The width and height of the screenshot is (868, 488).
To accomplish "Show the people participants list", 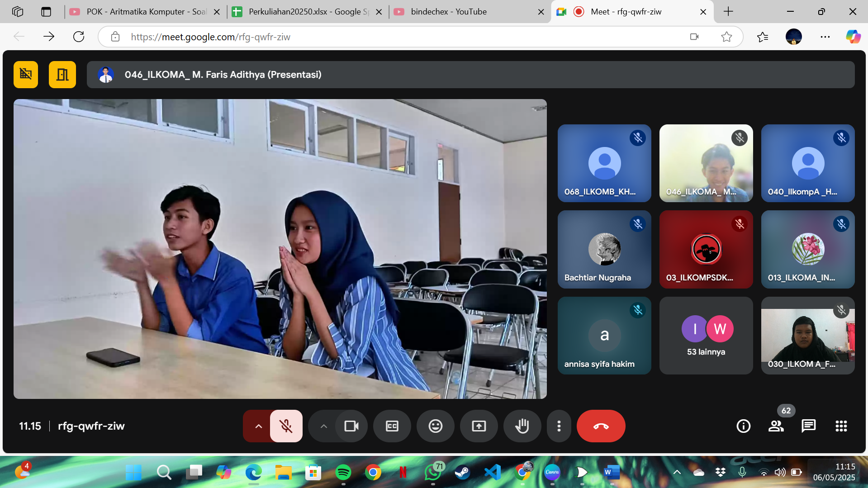I will [776, 426].
